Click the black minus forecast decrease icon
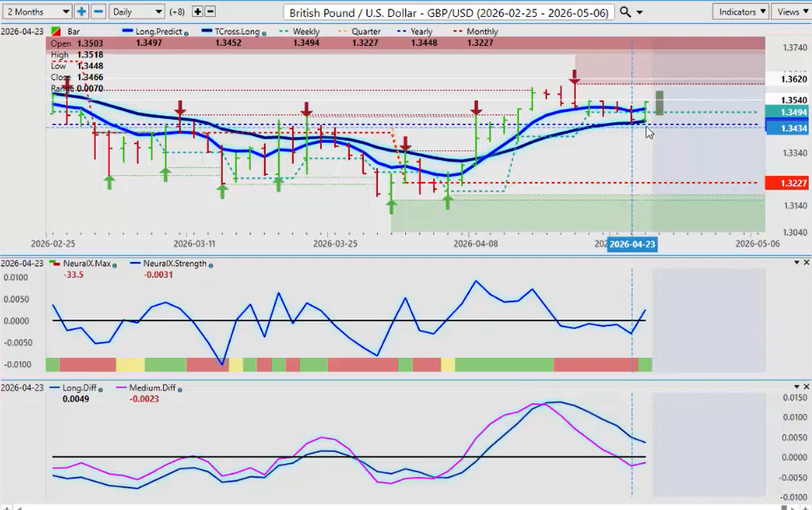 click(210, 12)
